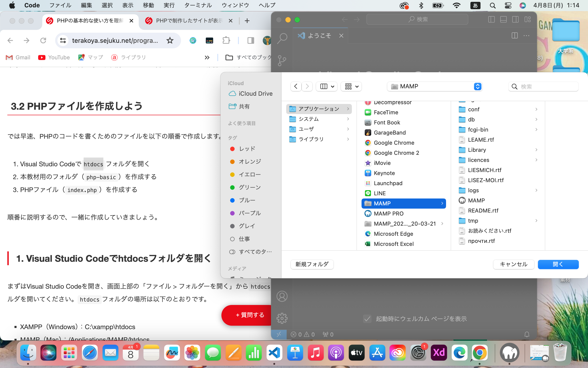Toggle secondary sidebar layout icon in VS Code
588x368 pixels.
coord(515,20)
